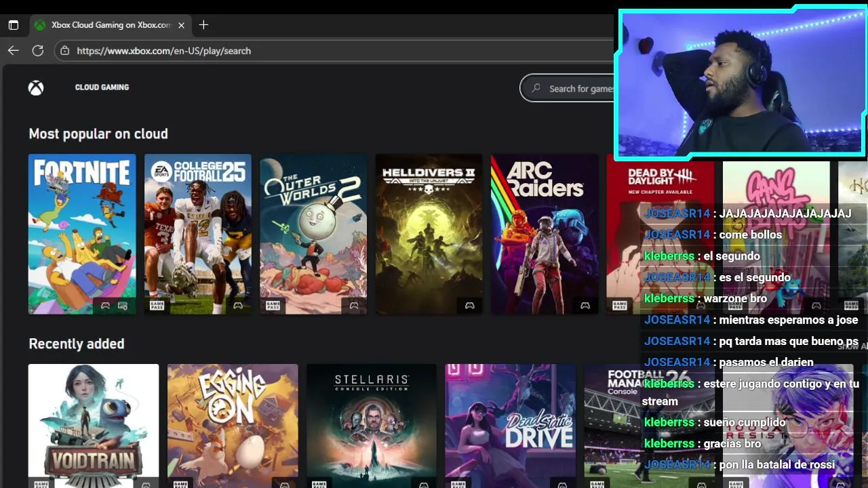Click chat message 'sueño cumplido'
Image resolution: width=868 pixels, height=488 pixels.
click(x=745, y=422)
